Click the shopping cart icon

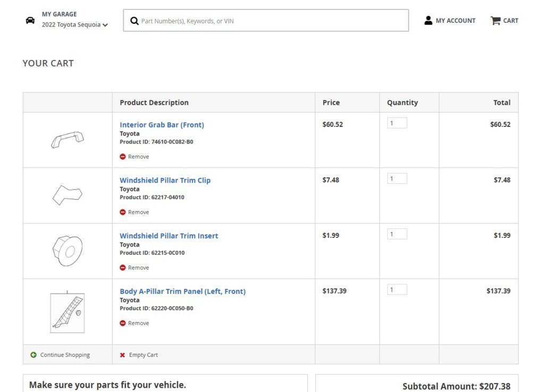pos(496,20)
